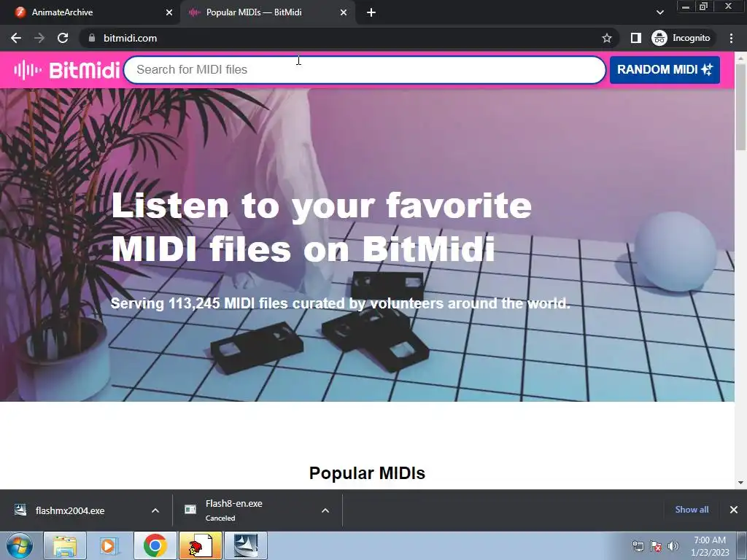Image resolution: width=747 pixels, height=560 pixels.
Task: Click the page scrollbar down arrow
Action: tap(741, 483)
